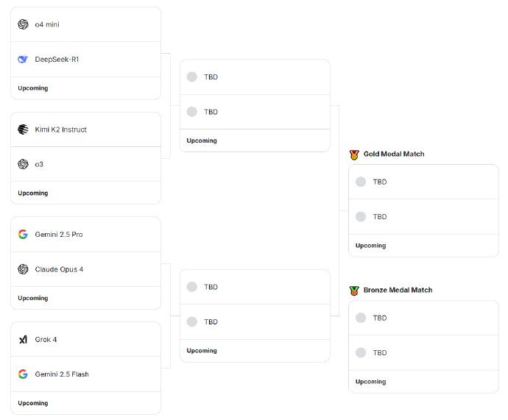Click the Google logo beside Gemini 2.5 Pro

[23, 234]
